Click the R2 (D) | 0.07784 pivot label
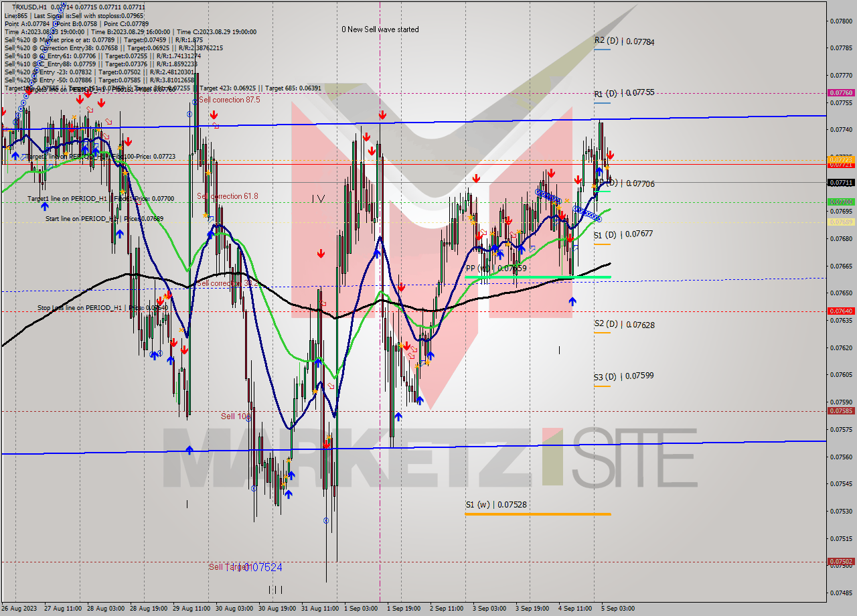This screenshot has width=857, height=616. [x=624, y=42]
